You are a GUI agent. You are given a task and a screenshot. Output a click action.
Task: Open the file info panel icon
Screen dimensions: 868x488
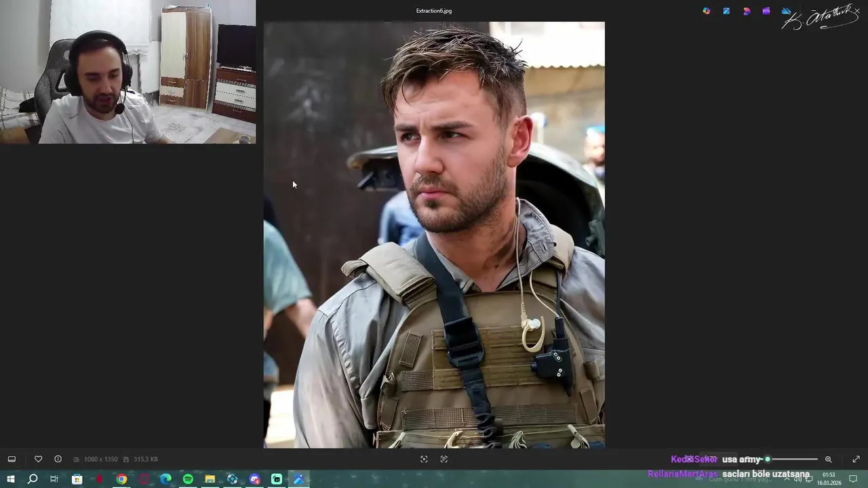(x=58, y=459)
